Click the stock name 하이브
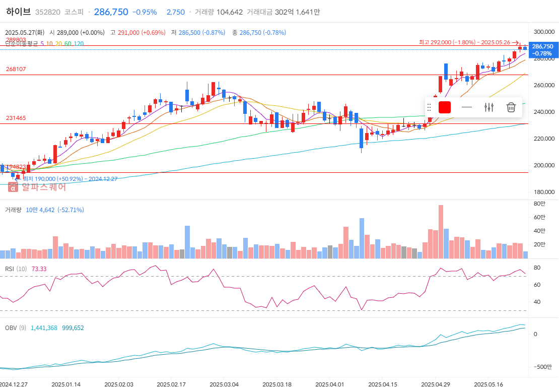559x392 pixels. [18, 12]
